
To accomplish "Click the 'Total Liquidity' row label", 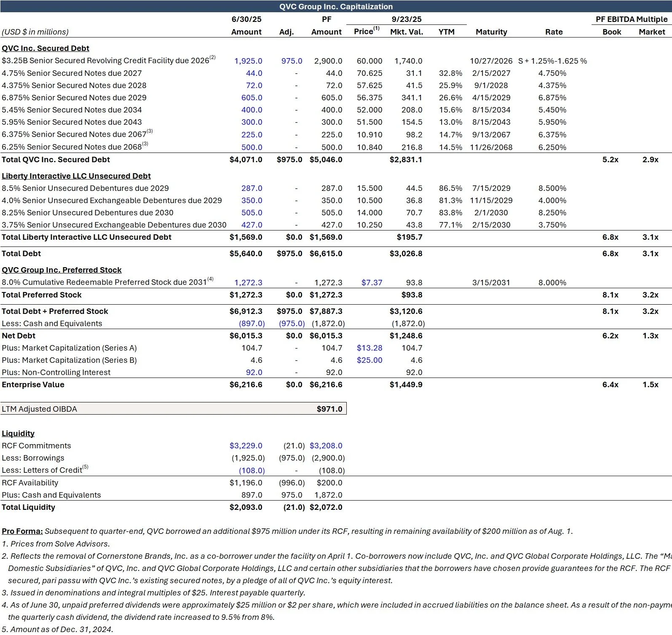I will pyautogui.click(x=28, y=507).
